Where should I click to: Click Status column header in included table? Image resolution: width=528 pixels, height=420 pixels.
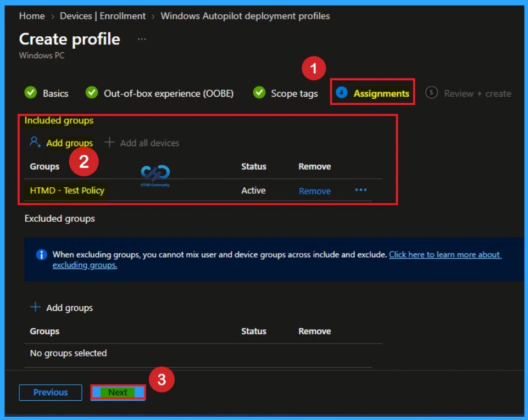pyautogui.click(x=254, y=166)
